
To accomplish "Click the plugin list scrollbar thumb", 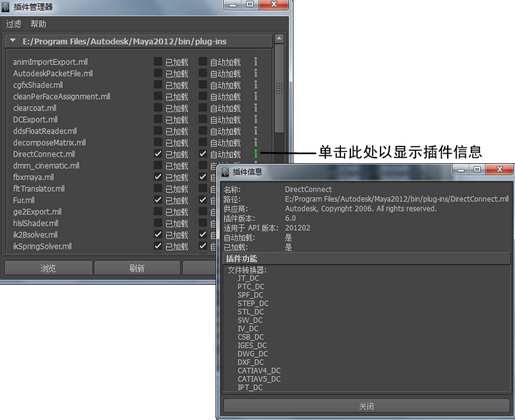I will click(279, 88).
